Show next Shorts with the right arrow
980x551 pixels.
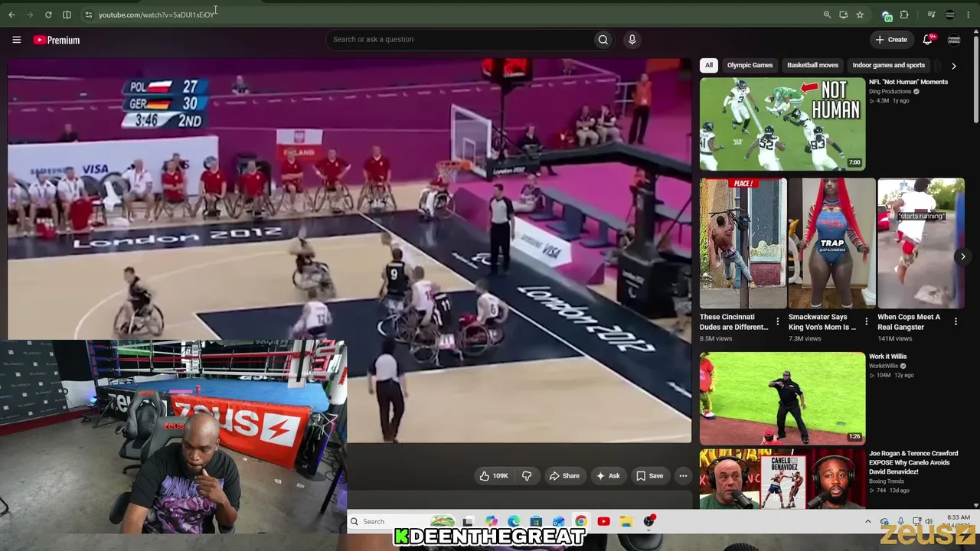pyautogui.click(x=962, y=256)
